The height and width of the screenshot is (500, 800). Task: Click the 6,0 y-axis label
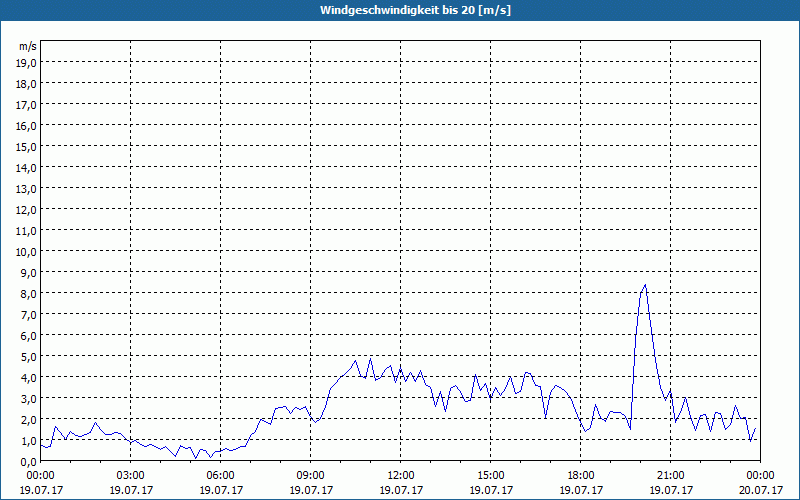(x=30, y=336)
